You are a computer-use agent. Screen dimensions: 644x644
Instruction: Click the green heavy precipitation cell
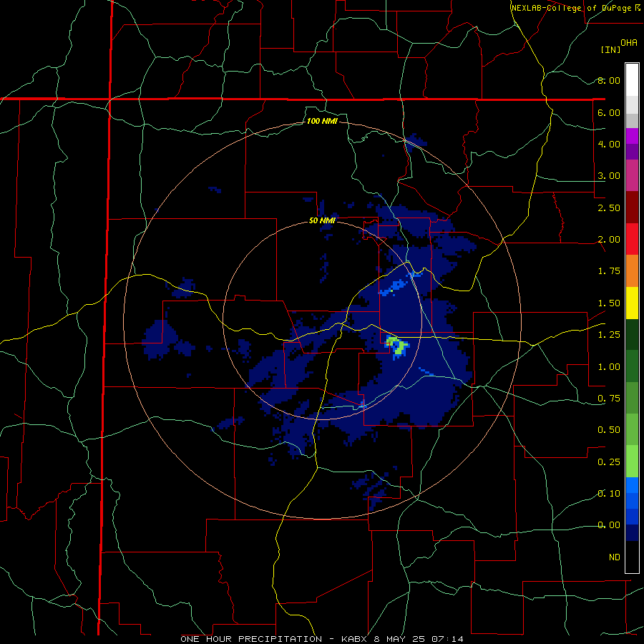tap(396, 346)
